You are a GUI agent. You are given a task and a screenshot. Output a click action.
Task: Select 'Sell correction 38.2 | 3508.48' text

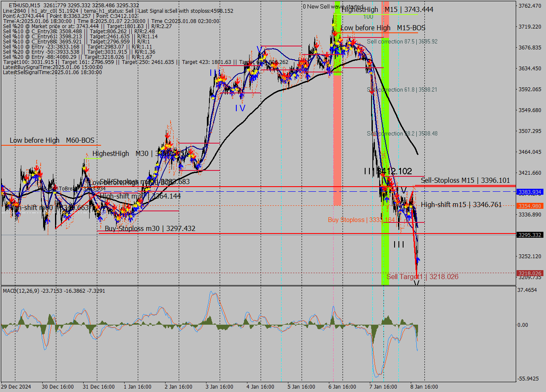pyautogui.click(x=402, y=134)
